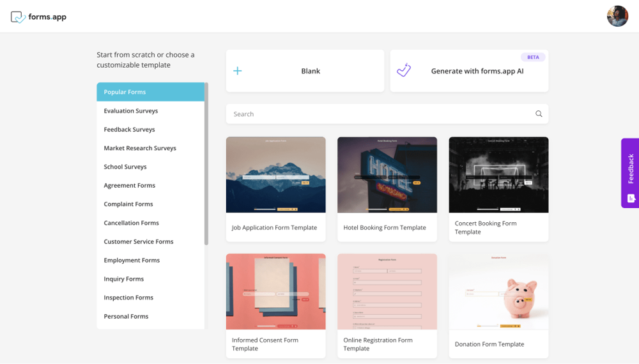The width and height of the screenshot is (639, 364).
Task: Select Market Research Surveys category
Action: (x=140, y=148)
